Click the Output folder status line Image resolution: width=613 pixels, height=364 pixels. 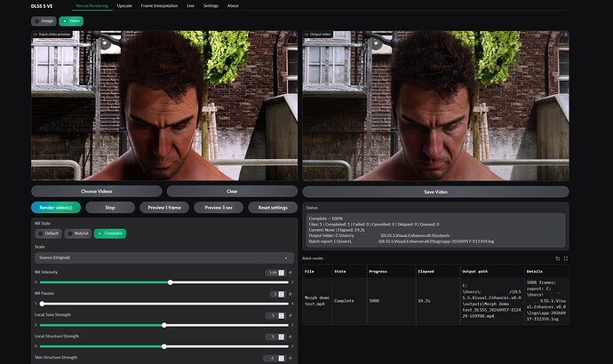[379, 236]
